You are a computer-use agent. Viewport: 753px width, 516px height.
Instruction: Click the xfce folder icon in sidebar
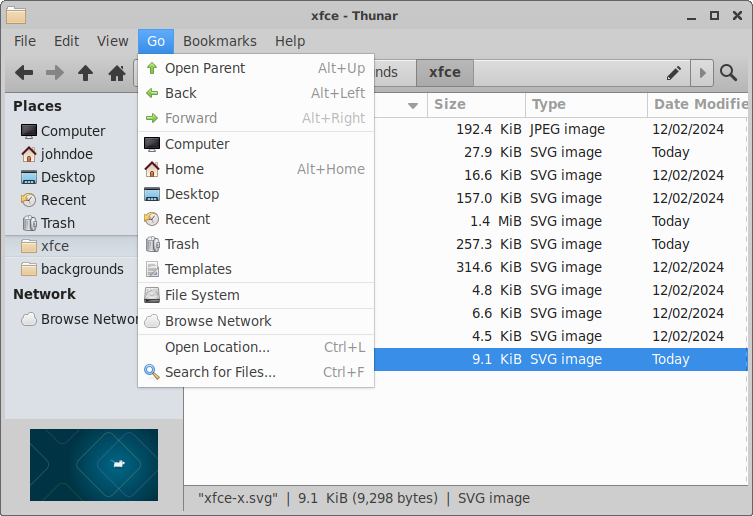point(29,246)
